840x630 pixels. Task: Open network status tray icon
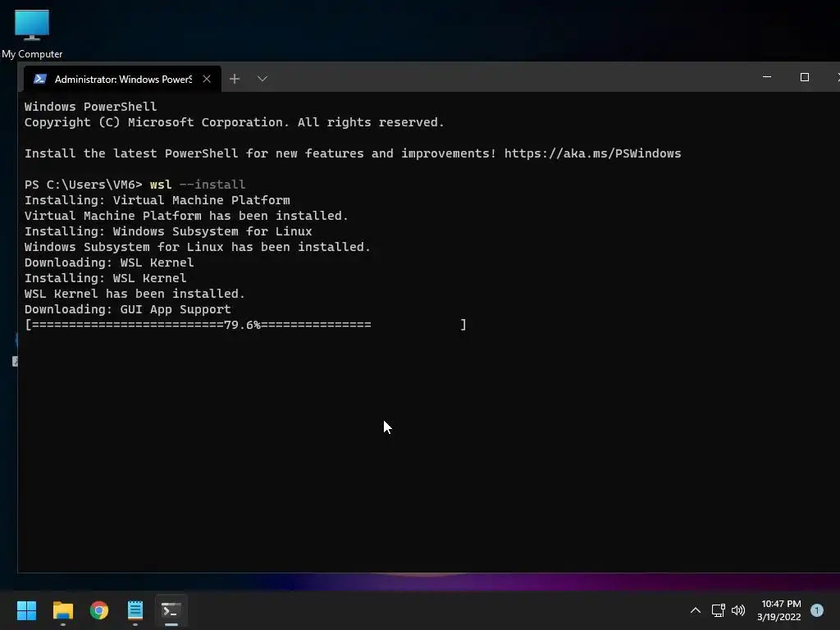tap(719, 610)
